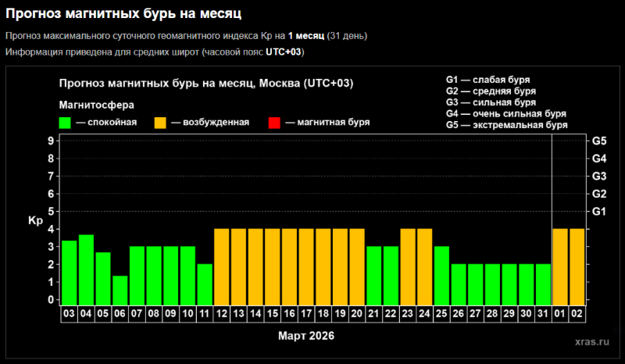The width and height of the screenshot is (625, 364).
Task: Select the green bar for day 25
Action: [441, 276]
